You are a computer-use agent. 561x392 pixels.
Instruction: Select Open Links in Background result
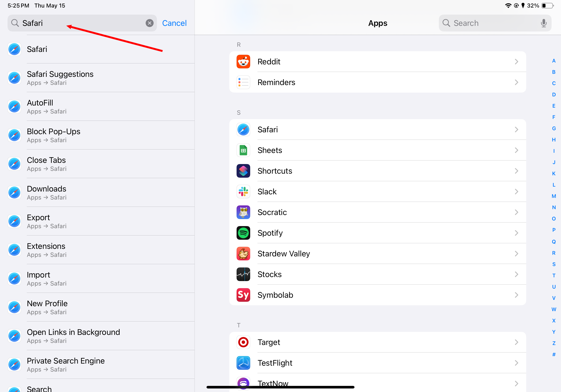click(97, 336)
